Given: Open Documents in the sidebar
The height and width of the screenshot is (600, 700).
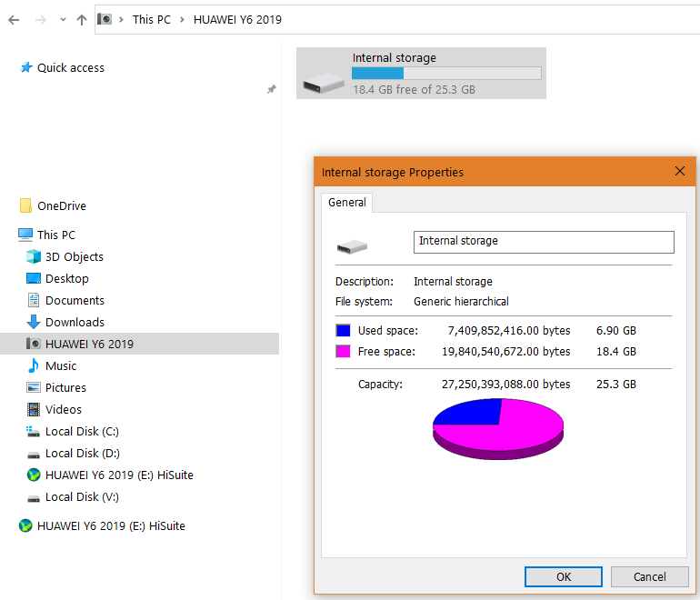Looking at the screenshot, I should [x=75, y=300].
